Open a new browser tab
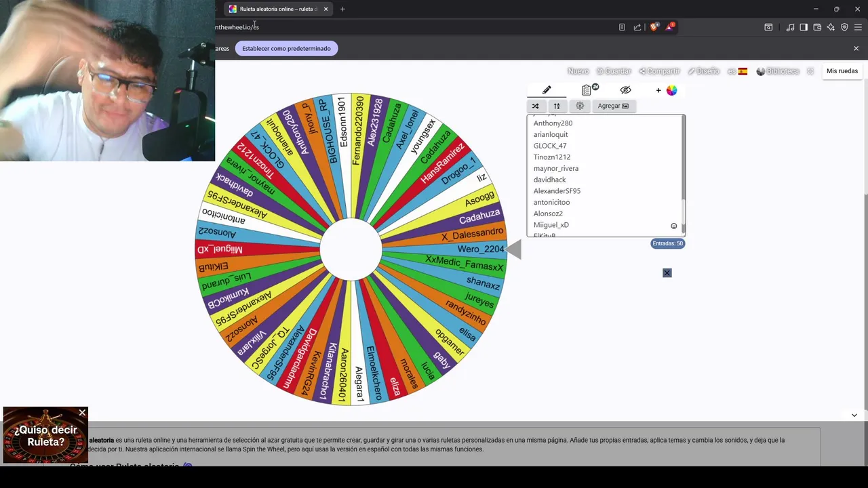The width and height of the screenshot is (868, 488). (342, 9)
